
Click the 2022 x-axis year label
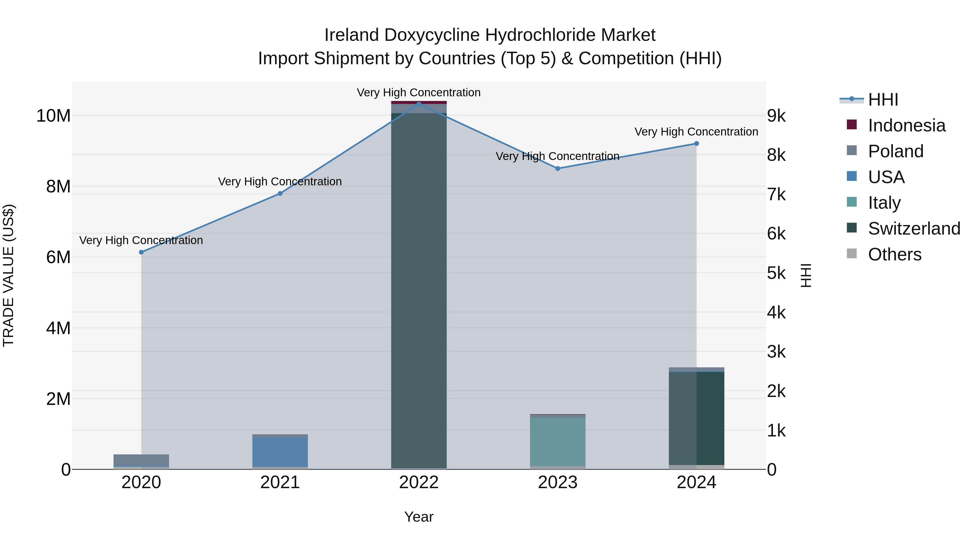(419, 482)
